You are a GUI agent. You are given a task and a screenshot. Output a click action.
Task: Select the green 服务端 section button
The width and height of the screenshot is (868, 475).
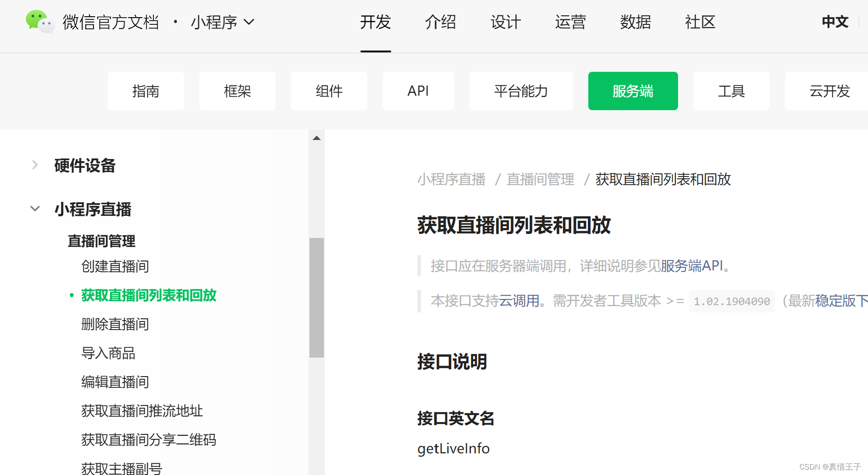[633, 91]
